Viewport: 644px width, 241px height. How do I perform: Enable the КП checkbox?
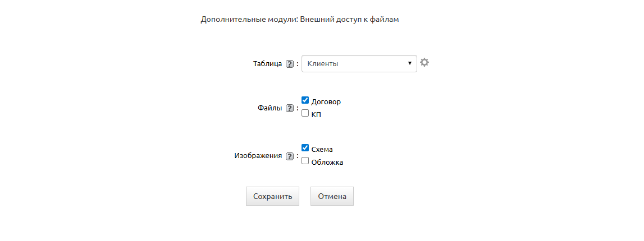coord(305,113)
